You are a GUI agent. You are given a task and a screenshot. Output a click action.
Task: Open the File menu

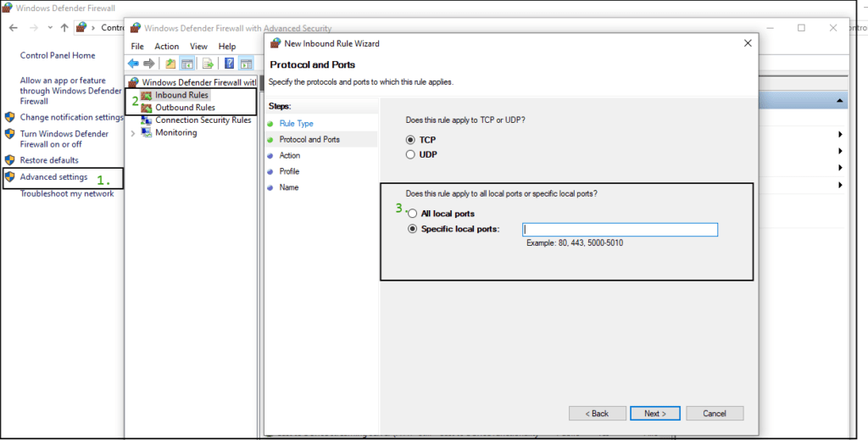(137, 47)
